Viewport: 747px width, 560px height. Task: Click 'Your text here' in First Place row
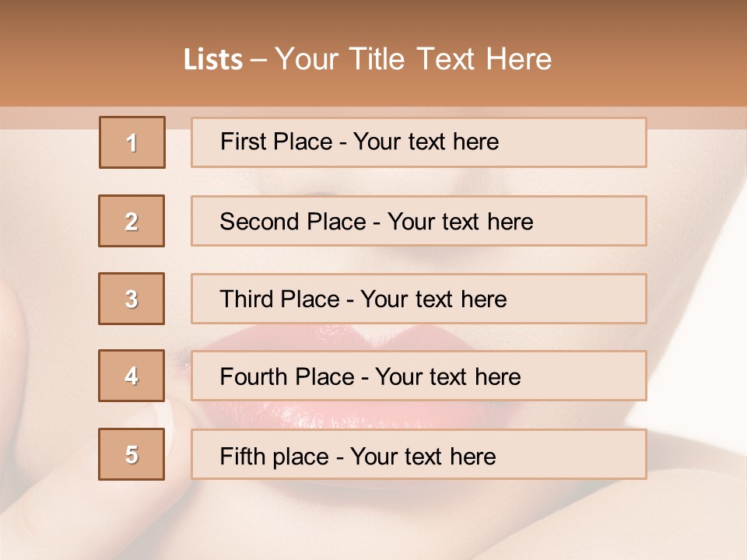[x=426, y=142]
